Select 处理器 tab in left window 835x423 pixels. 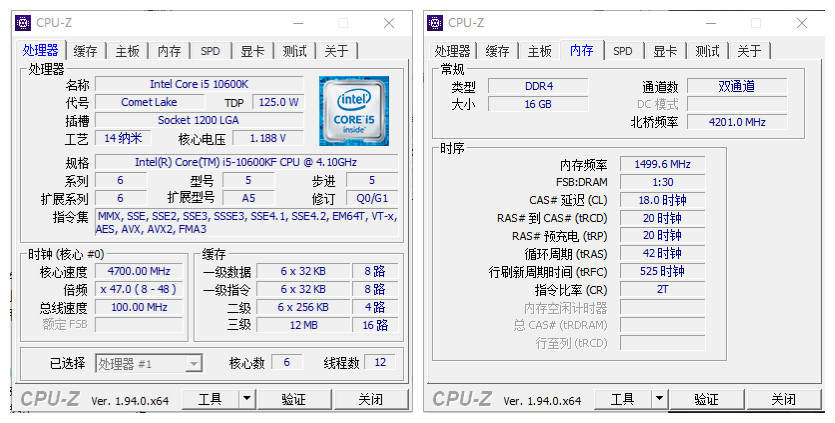click(x=40, y=50)
